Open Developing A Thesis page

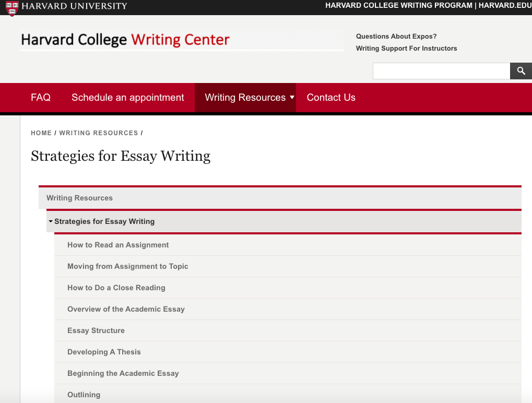coord(288,352)
